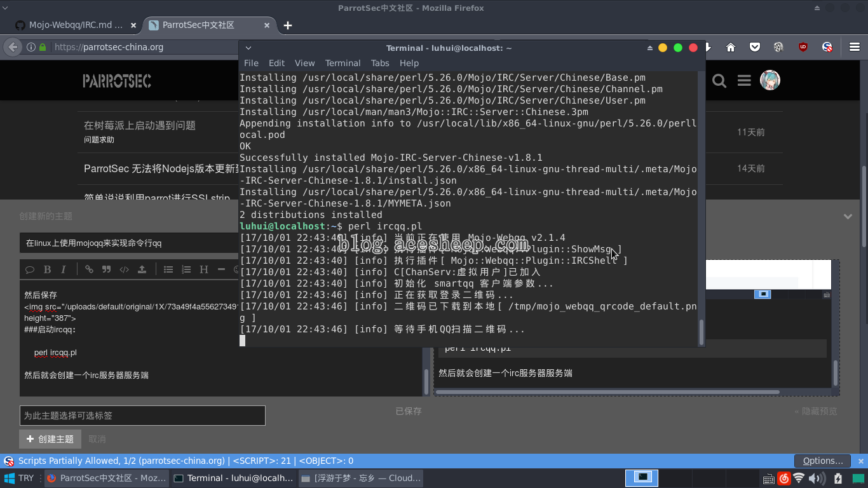Viewport: 868px width, 488px height.
Task: Open the forum hamburger menu
Action: (x=744, y=81)
